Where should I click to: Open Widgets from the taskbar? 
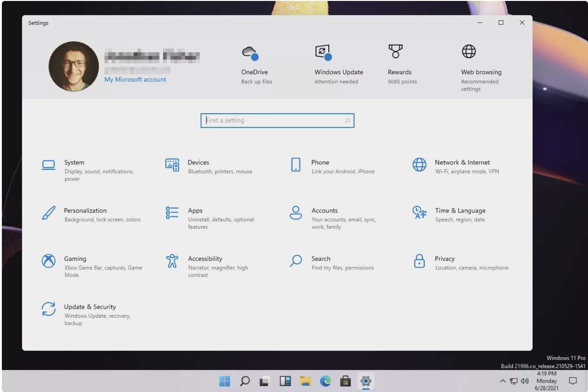click(x=285, y=381)
